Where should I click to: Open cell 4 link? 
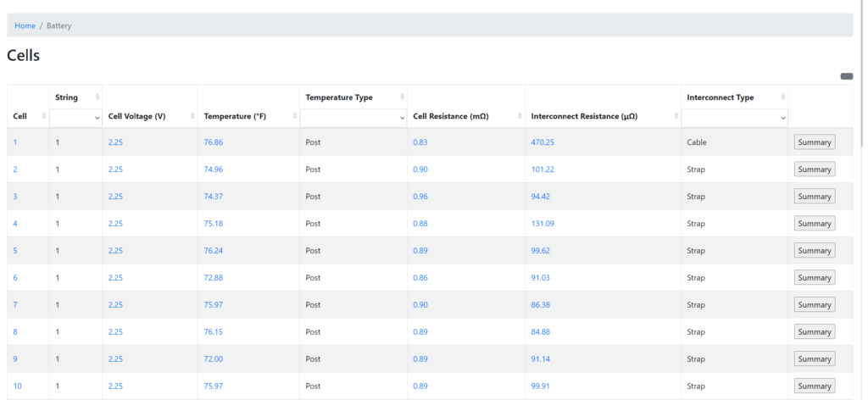(15, 224)
